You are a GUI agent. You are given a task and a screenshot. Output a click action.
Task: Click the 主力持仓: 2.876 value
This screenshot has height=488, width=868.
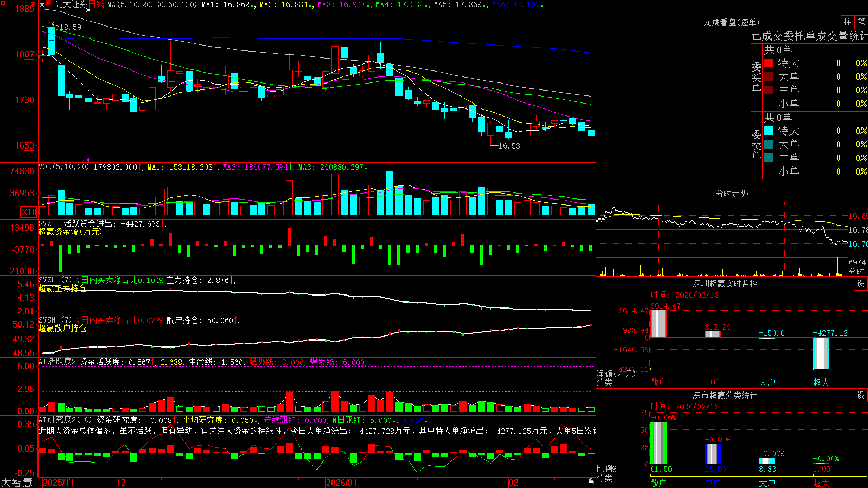pyautogui.click(x=197, y=280)
